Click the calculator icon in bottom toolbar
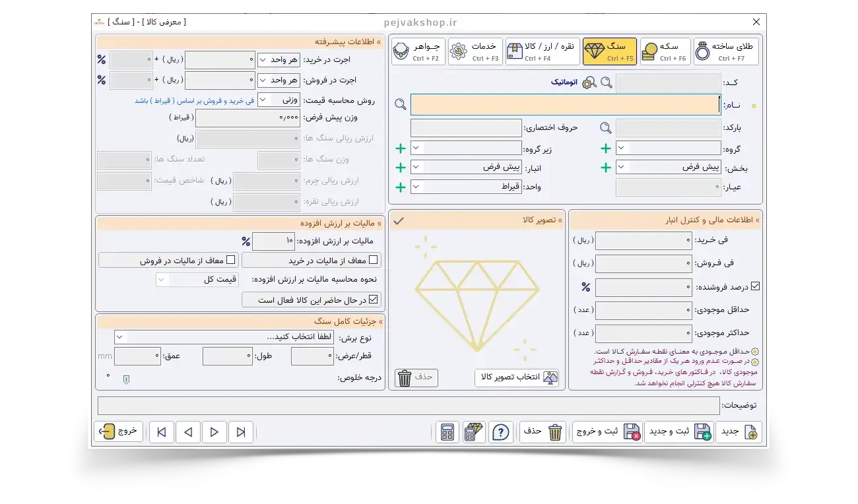 click(x=447, y=432)
